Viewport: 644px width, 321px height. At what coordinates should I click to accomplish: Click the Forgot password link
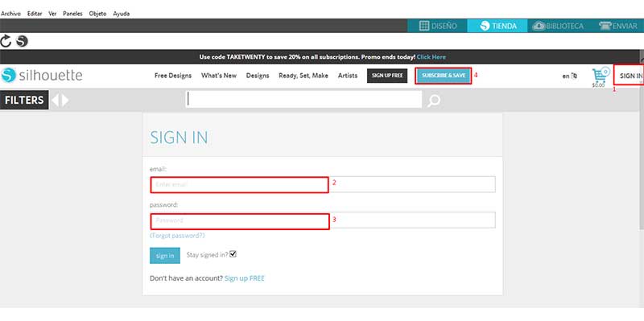(x=177, y=236)
